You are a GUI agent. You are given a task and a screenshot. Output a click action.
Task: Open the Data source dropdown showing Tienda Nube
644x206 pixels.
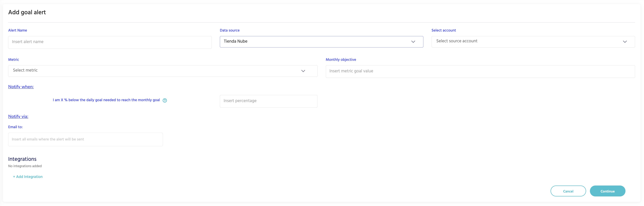point(321,42)
